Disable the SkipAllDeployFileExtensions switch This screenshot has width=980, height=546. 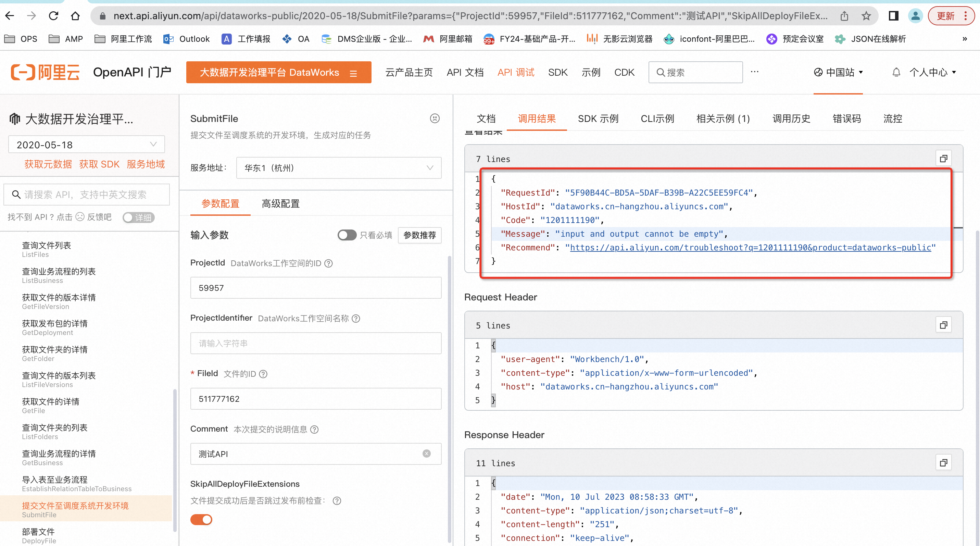pos(201,519)
